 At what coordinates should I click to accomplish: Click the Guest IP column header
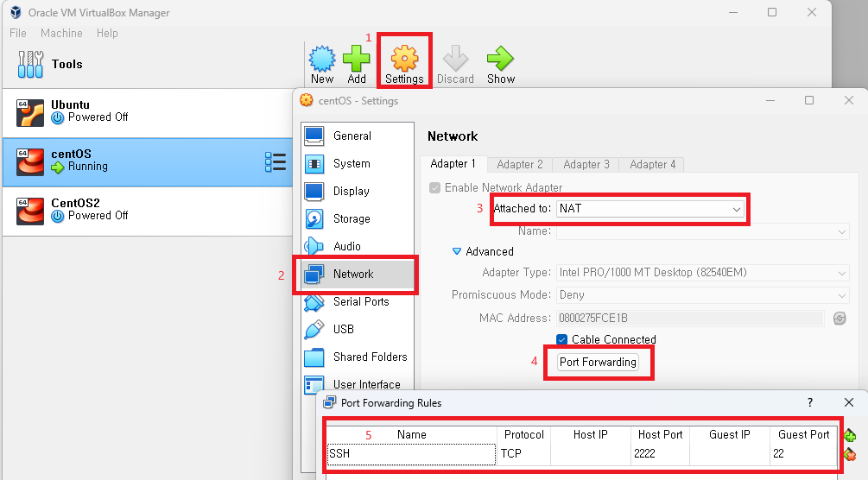pos(730,434)
